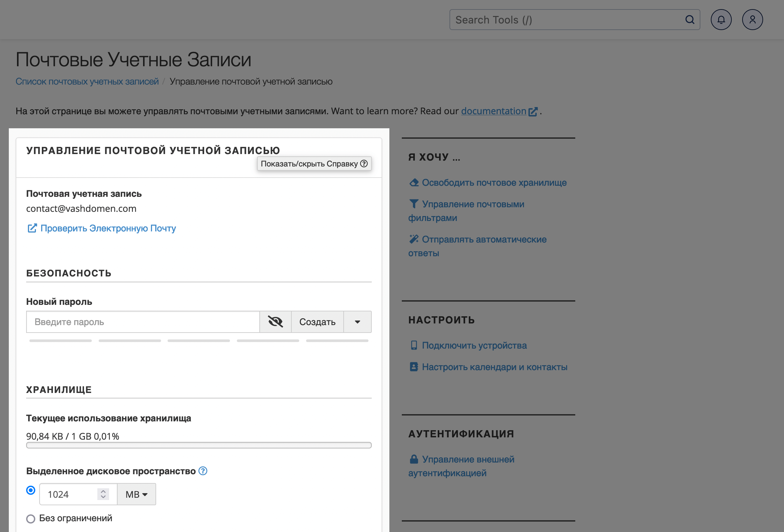Click the mail check icon for Проверить Электронную Почту
The image size is (784, 532).
point(31,228)
